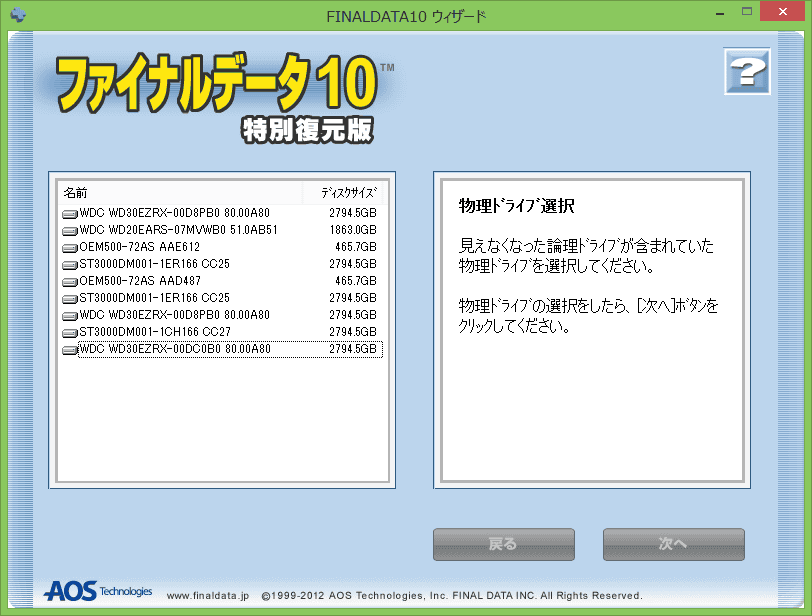Click the 次へ next button
The height and width of the screenshot is (616, 812).
pos(673,544)
